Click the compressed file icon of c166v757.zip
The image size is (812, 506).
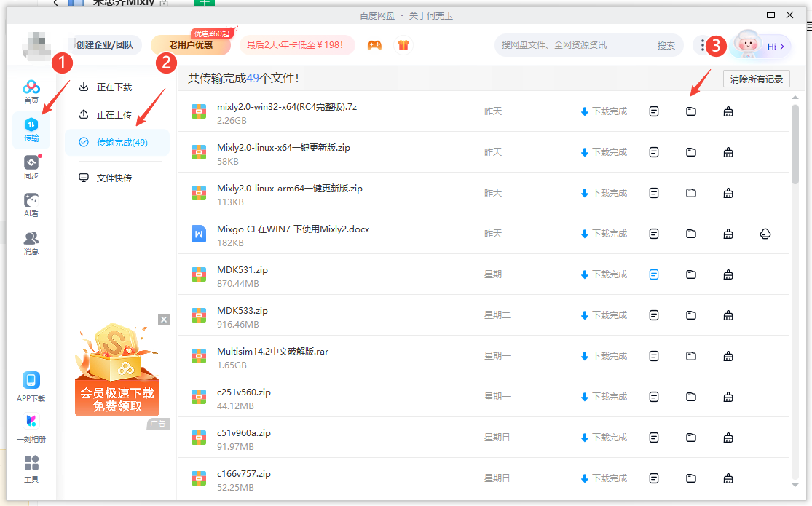[199, 478]
